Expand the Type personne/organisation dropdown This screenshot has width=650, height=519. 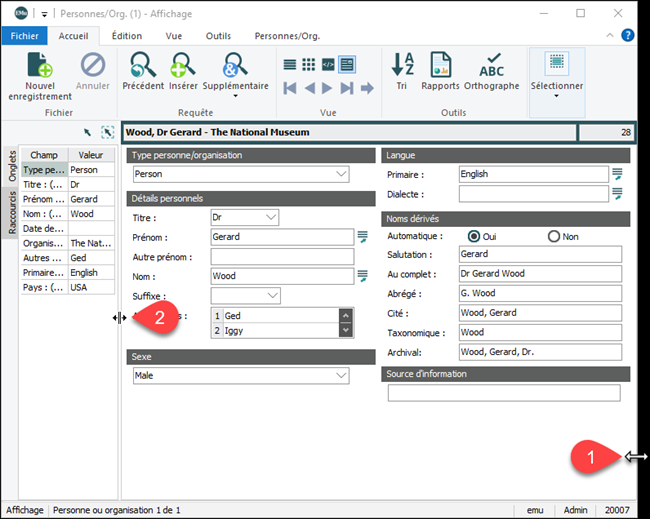342,174
